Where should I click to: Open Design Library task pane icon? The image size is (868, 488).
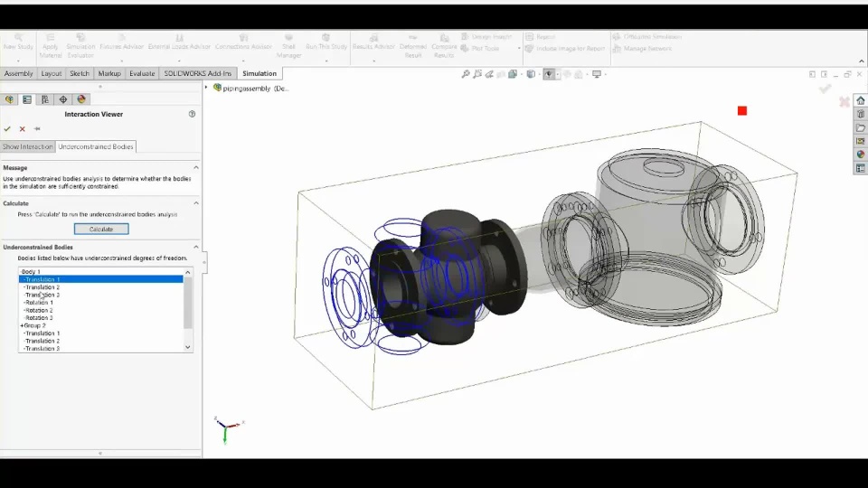[x=860, y=114]
